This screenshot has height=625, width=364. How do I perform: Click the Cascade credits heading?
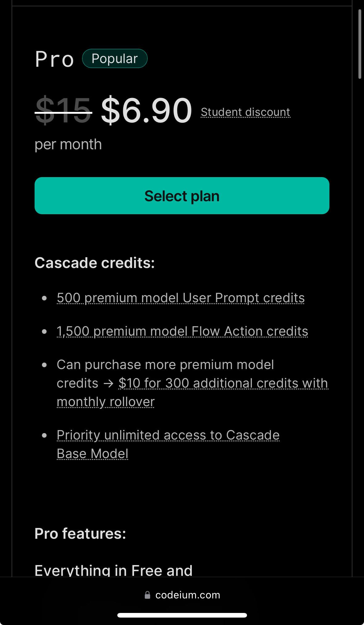click(95, 263)
